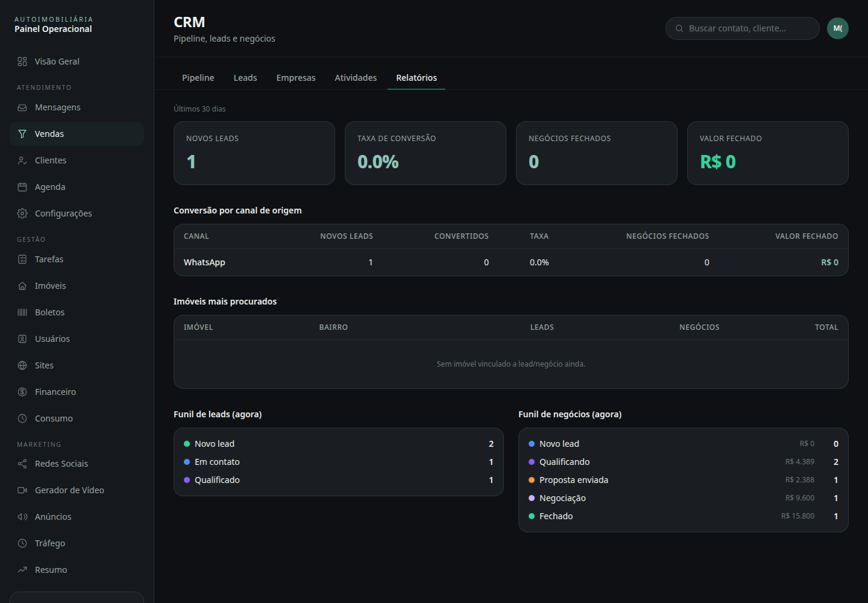Viewport: 868px width, 603px height.
Task: Open Redes Sociais share icon
Action: point(22,464)
